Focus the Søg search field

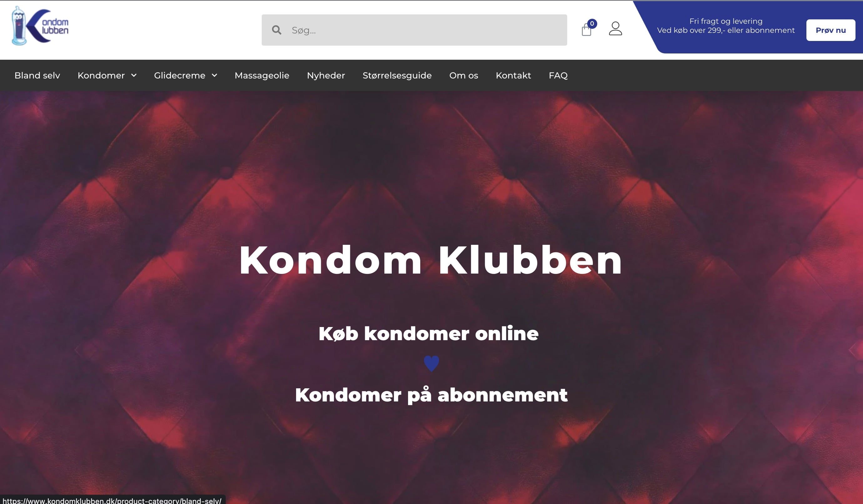pyautogui.click(x=414, y=30)
